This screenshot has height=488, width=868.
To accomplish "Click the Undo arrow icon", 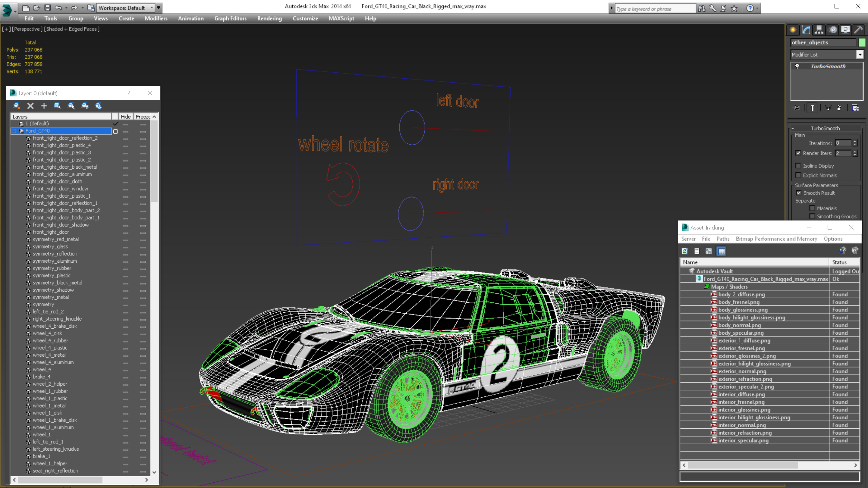I will point(58,8).
